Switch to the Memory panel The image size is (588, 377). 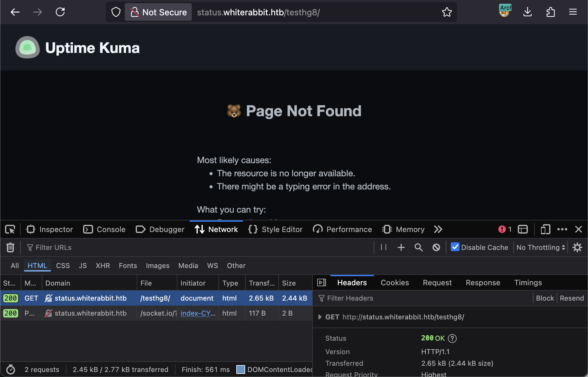(x=403, y=229)
